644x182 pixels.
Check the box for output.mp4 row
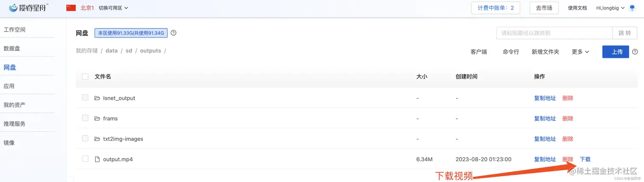point(85,159)
